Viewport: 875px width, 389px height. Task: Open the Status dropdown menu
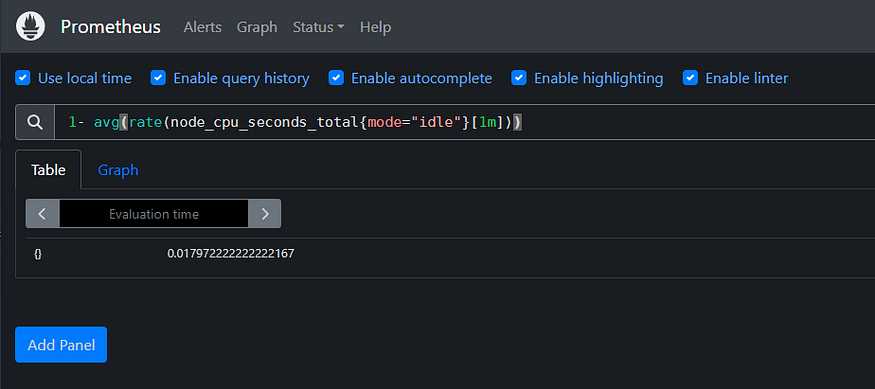318,27
